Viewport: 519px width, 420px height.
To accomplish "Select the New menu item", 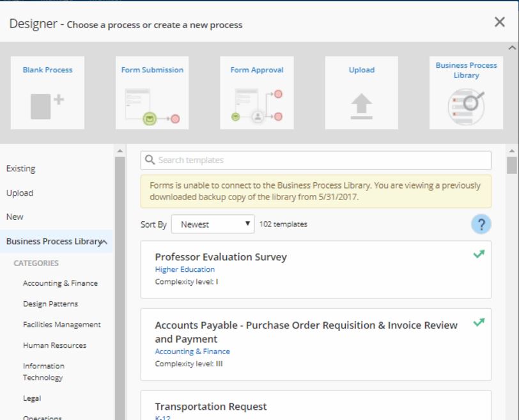I will tap(15, 217).
